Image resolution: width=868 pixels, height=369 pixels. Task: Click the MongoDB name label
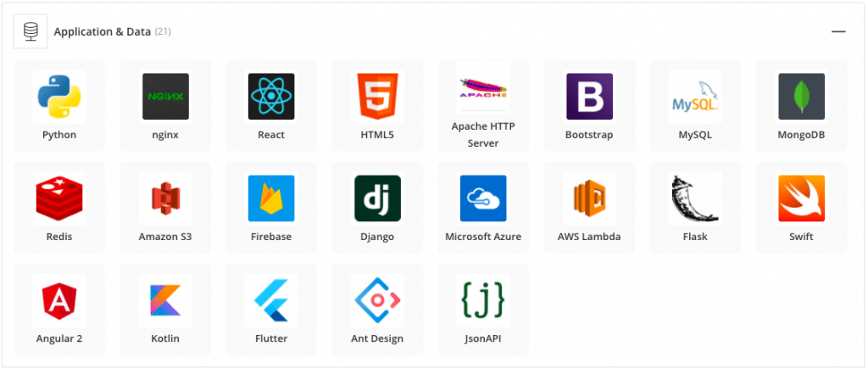(802, 135)
